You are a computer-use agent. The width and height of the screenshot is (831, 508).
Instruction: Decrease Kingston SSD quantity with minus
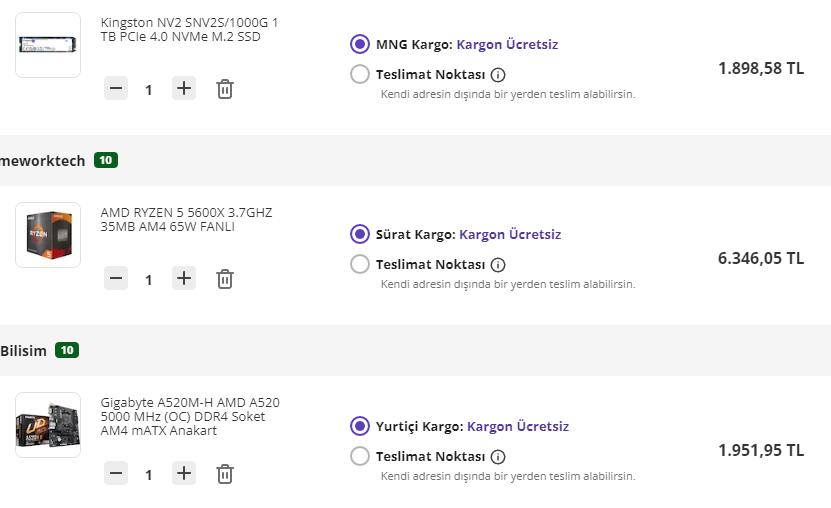click(x=116, y=89)
